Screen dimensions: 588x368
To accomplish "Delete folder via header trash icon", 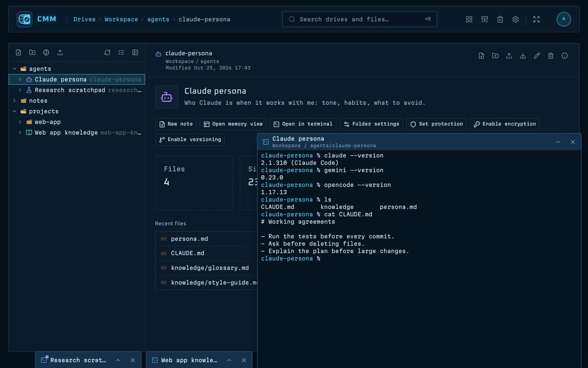I will pyautogui.click(x=551, y=56).
